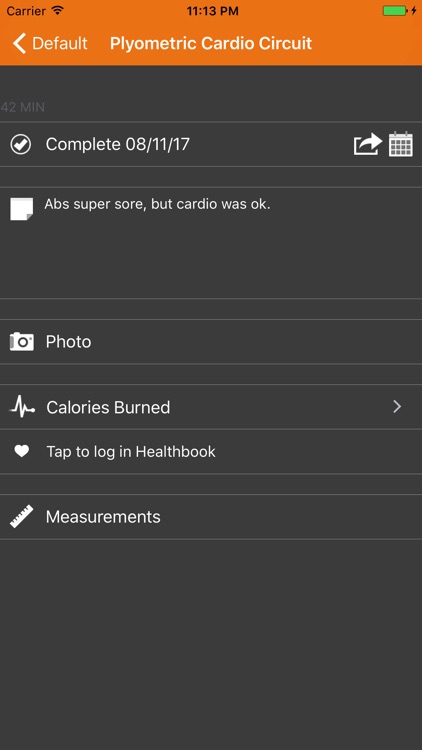422x750 pixels.
Task: Tap the share arrow icon
Action: pos(367,144)
